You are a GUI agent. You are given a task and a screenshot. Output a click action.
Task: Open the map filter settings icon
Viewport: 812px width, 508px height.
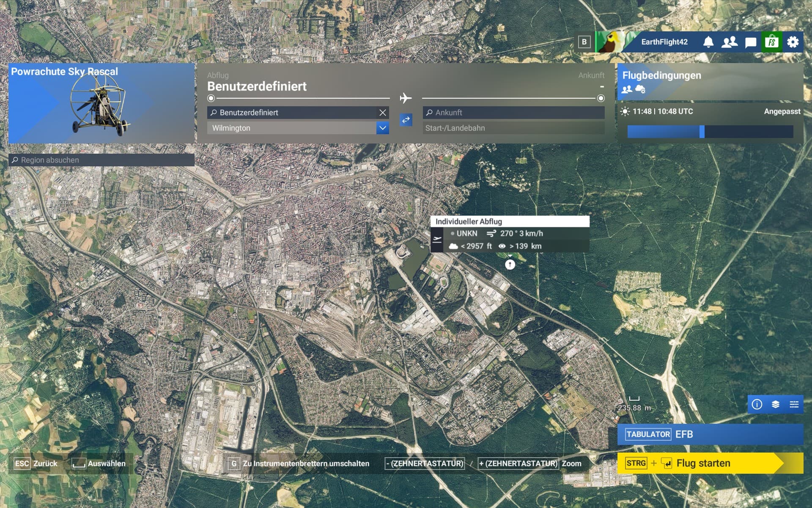tap(794, 404)
